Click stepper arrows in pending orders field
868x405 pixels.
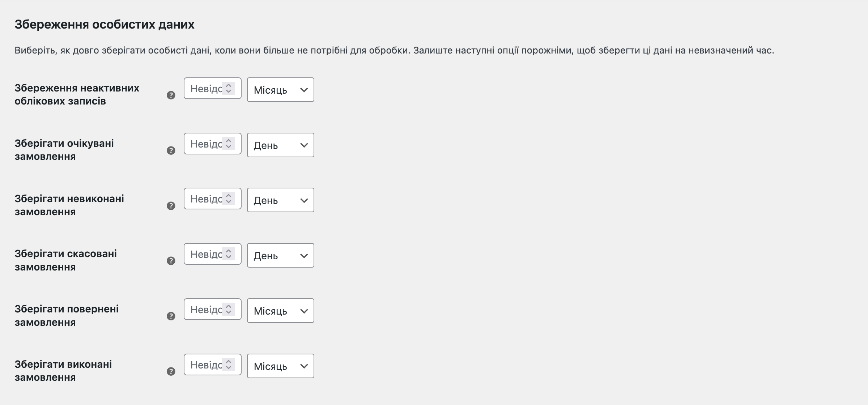click(229, 144)
